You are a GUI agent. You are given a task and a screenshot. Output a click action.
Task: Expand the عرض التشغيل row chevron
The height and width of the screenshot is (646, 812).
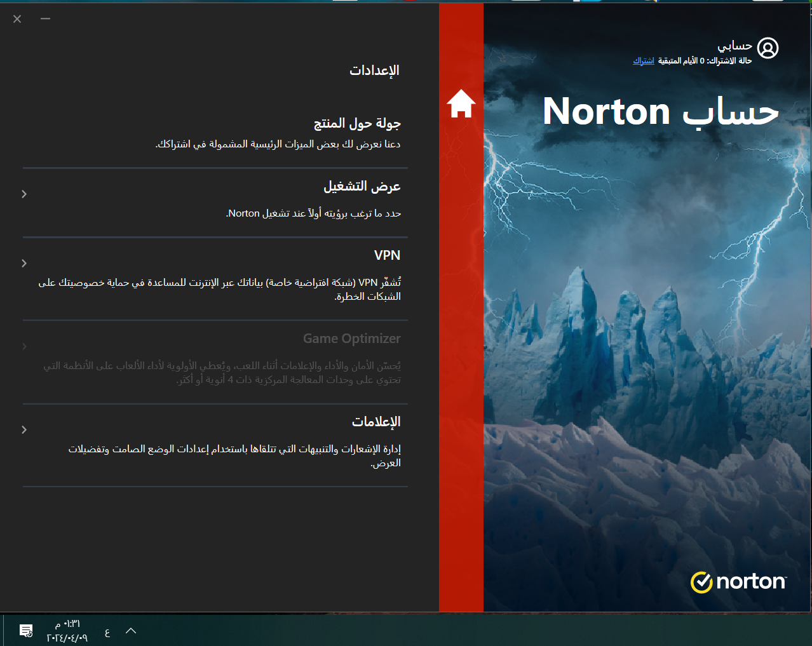tap(24, 194)
